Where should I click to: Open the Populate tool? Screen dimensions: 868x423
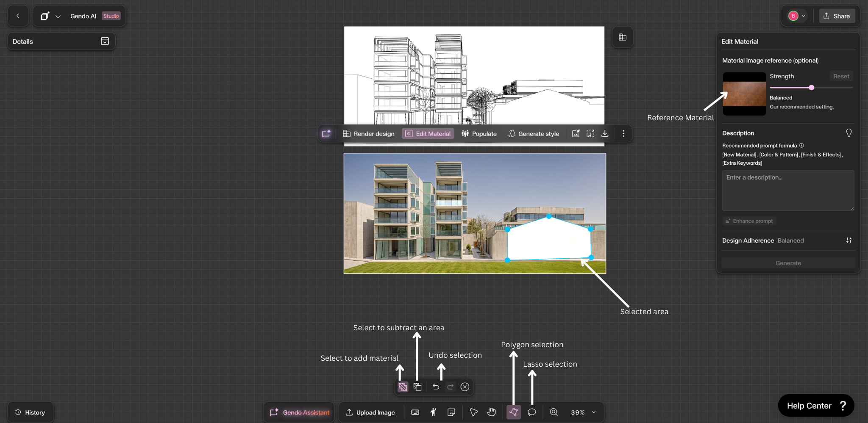[x=479, y=133]
